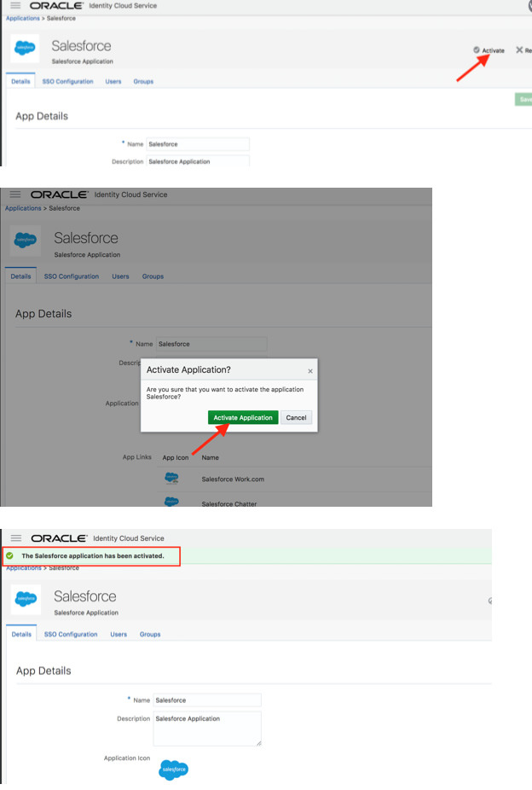Select the Salesforce Work.com link name
The width and height of the screenshot is (532, 790).
point(233,479)
